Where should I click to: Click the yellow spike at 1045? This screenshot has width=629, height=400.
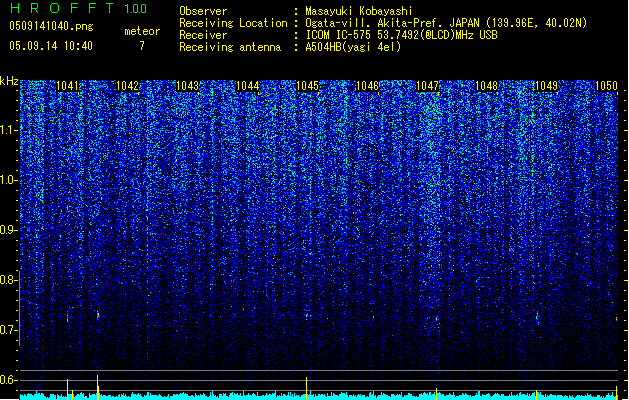[307, 388]
